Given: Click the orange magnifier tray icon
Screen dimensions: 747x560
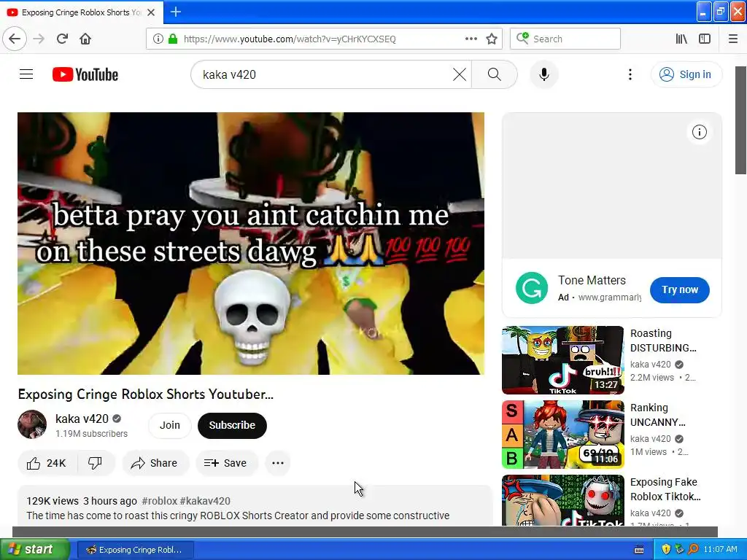Looking at the screenshot, I should [693, 549].
